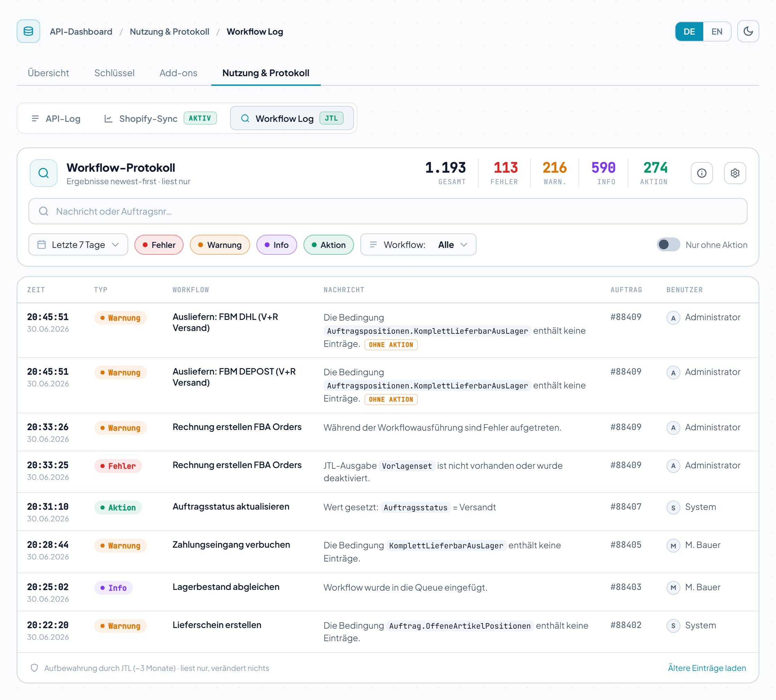
Task: Open the info circle icon button
Action: coord(702,173)
